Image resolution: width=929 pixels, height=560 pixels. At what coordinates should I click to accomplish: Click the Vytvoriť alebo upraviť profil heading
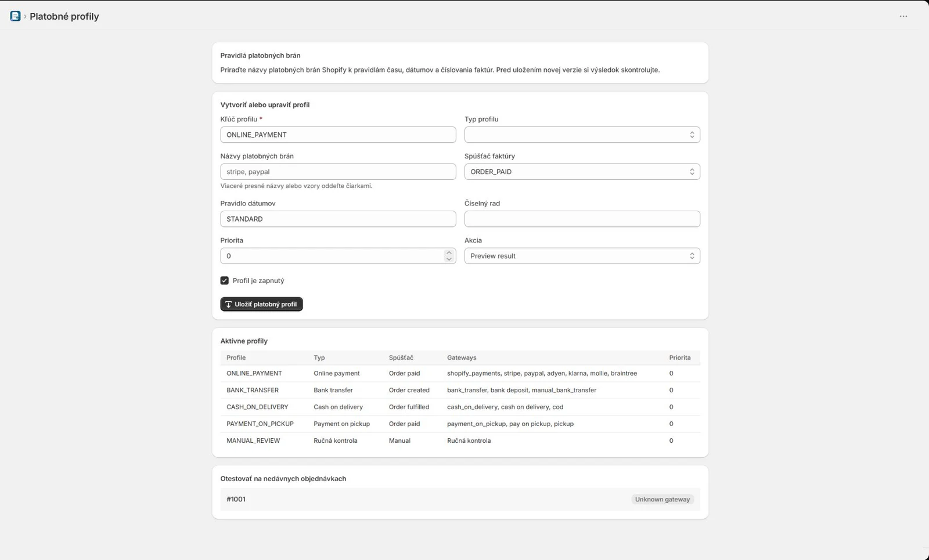click(x=265, y=105)
